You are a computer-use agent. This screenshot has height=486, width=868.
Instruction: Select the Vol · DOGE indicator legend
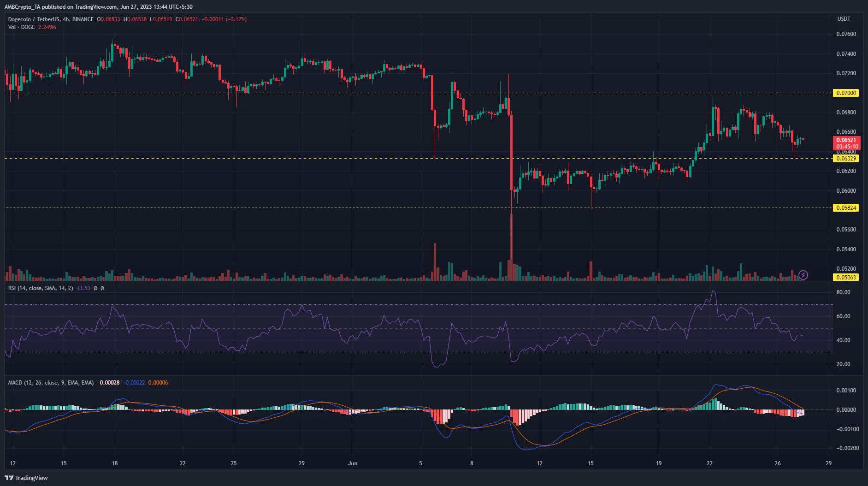click(32, 27)
